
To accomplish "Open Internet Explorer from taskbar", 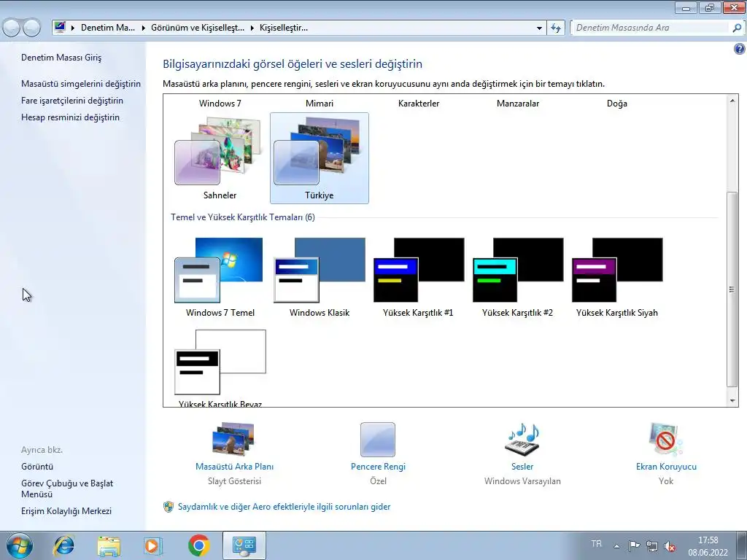I will coord(64,545).
